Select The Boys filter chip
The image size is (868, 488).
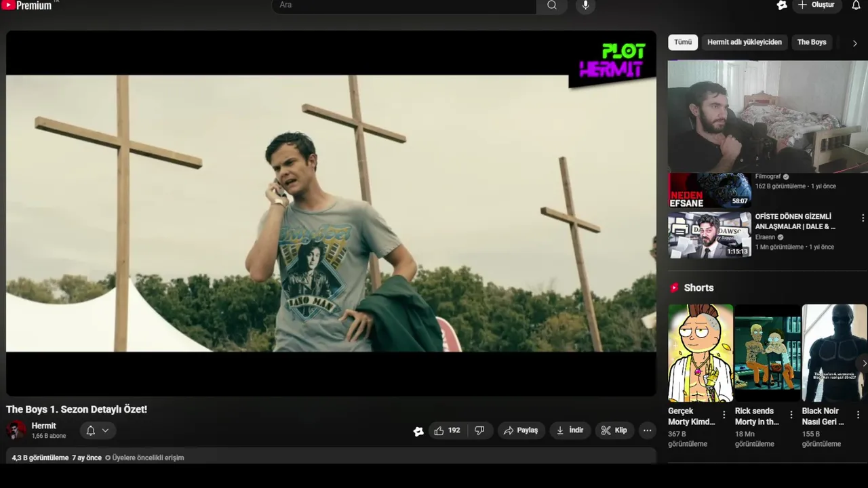[812, 42]
